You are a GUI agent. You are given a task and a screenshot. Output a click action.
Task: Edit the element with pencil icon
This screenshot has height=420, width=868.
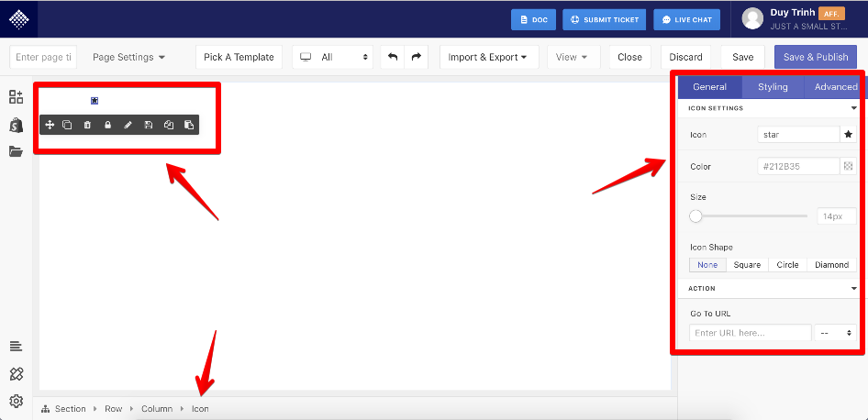click(x=128, y=125)
